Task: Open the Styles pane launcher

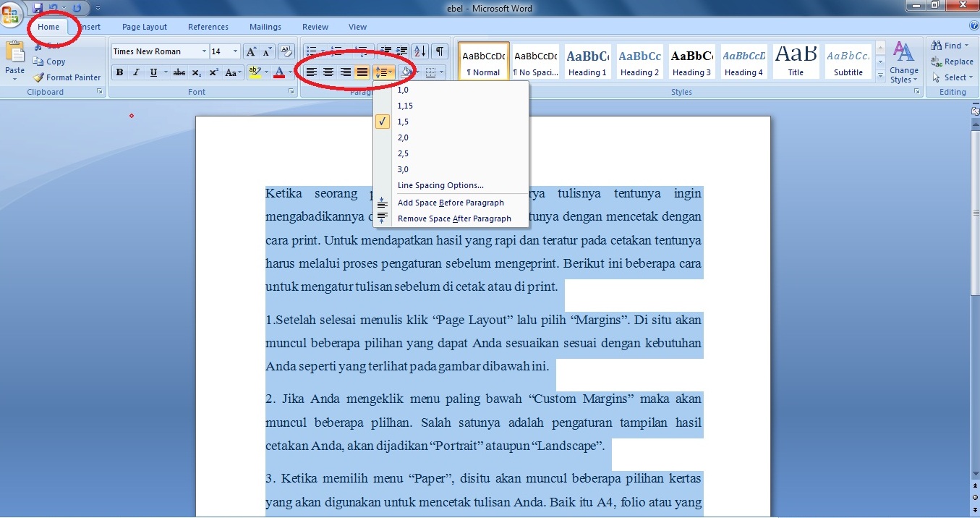Action: click(917, 92)
